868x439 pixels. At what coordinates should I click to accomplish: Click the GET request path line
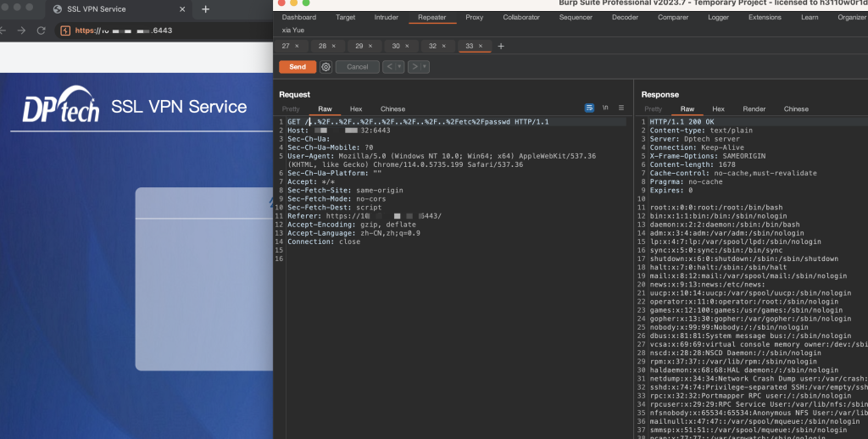pos(418,122)
